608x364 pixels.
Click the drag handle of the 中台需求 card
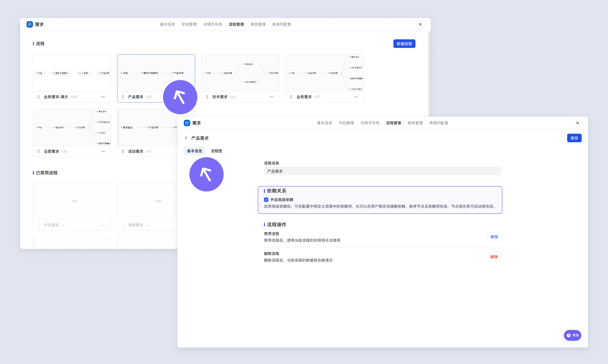coord(39,225)
